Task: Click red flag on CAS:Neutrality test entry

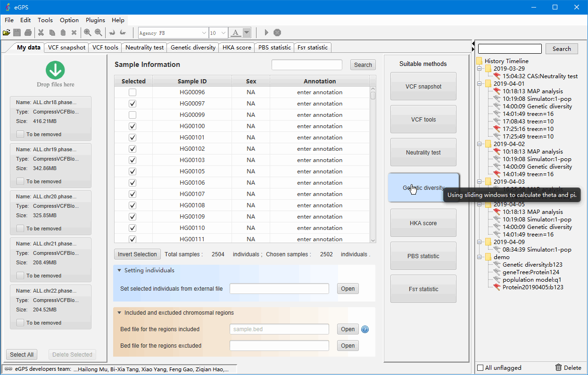Action: click(x=497, y=76)
